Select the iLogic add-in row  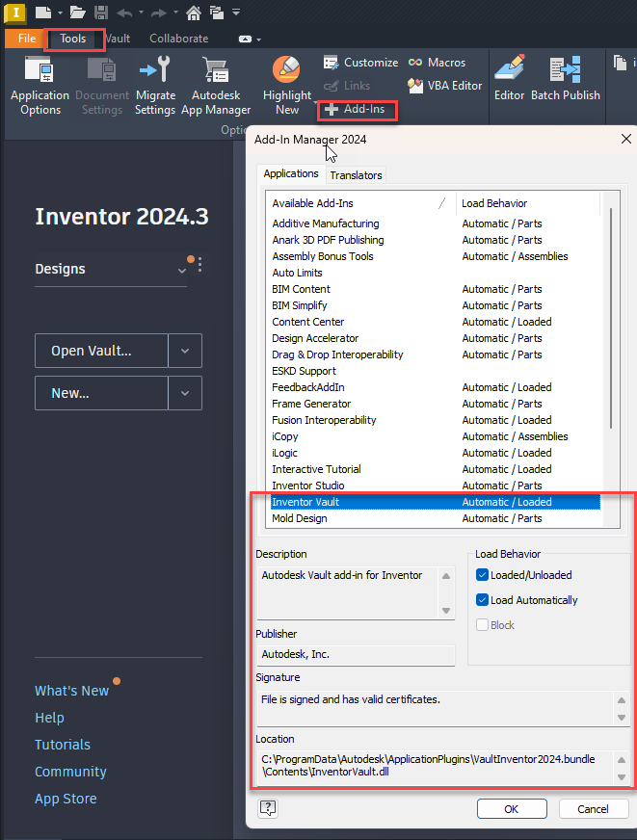[x=435, y=453]
